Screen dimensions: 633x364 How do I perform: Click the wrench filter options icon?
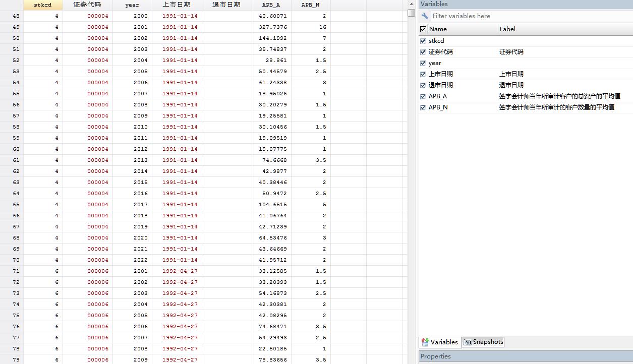click(x=425, y=16)
